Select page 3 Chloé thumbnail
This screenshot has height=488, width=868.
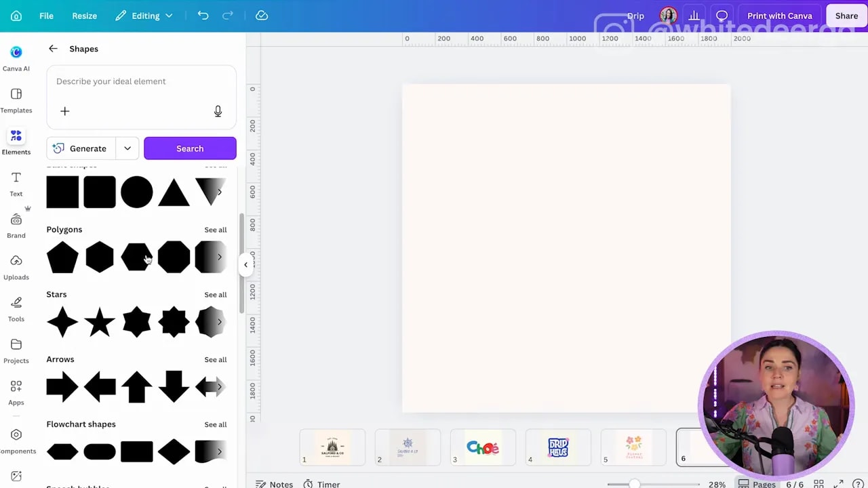[x=483, y=447]
